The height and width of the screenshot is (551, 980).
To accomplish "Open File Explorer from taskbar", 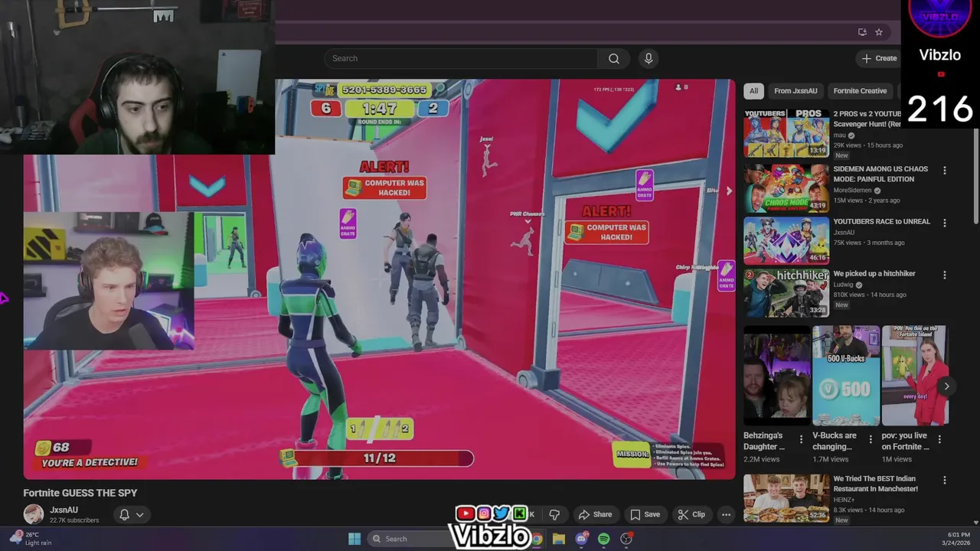I will tap(559, 539).
